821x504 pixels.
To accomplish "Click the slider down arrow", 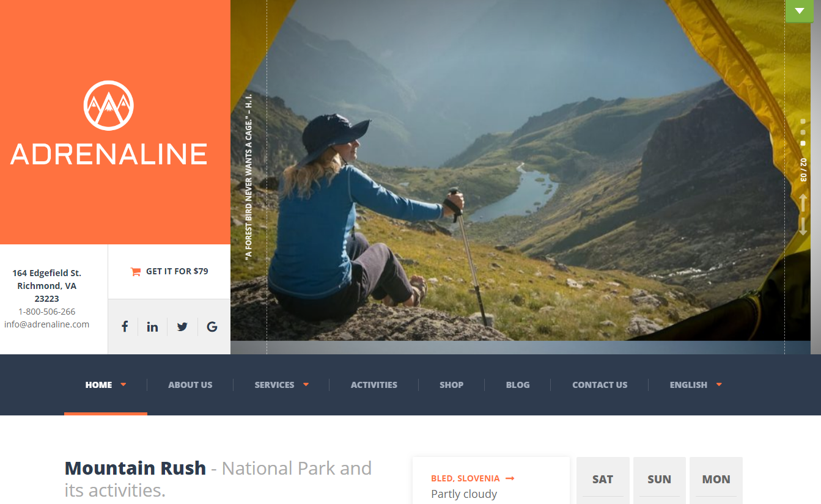I will point(803,225).
